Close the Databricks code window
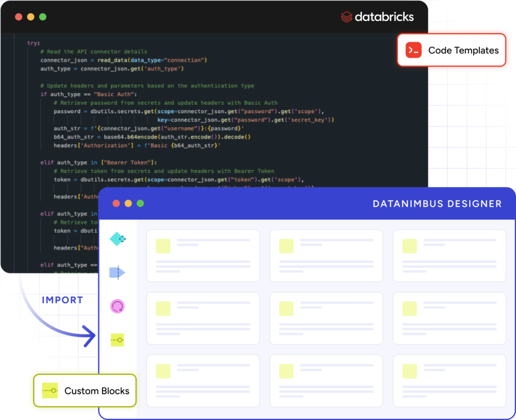 coord(19,17)
